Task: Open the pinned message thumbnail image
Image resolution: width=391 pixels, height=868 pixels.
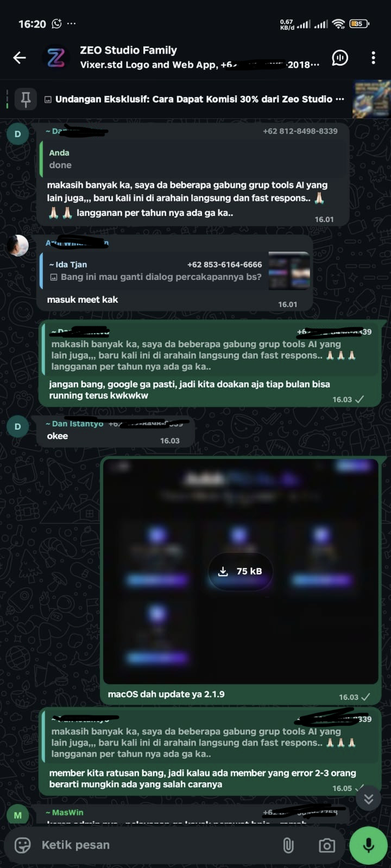Action: click(x=371, y=99)
